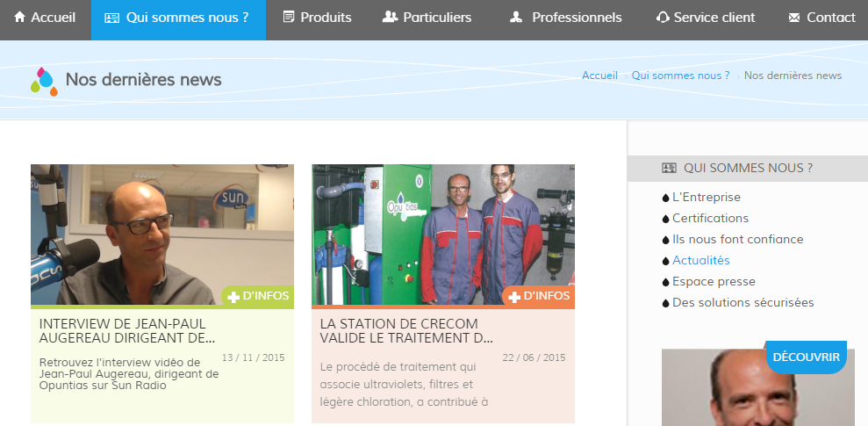
Task: Click the date 22 / 06 / 2015
Action: pyautogui.click(x=534, y=357)
